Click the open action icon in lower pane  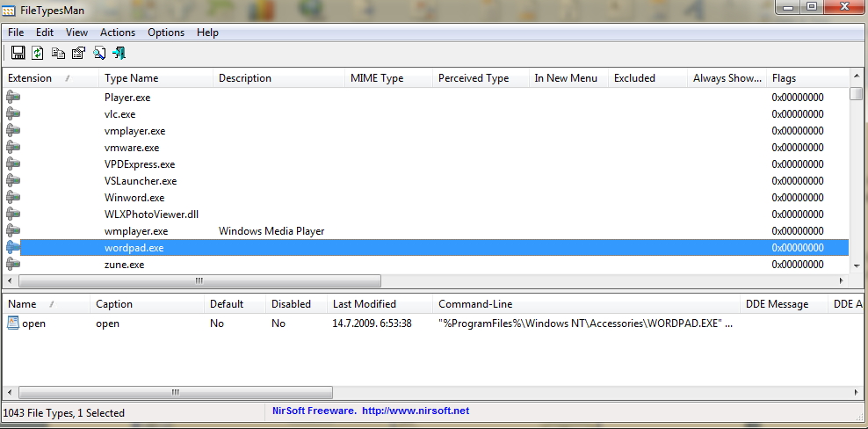(13, 323)
